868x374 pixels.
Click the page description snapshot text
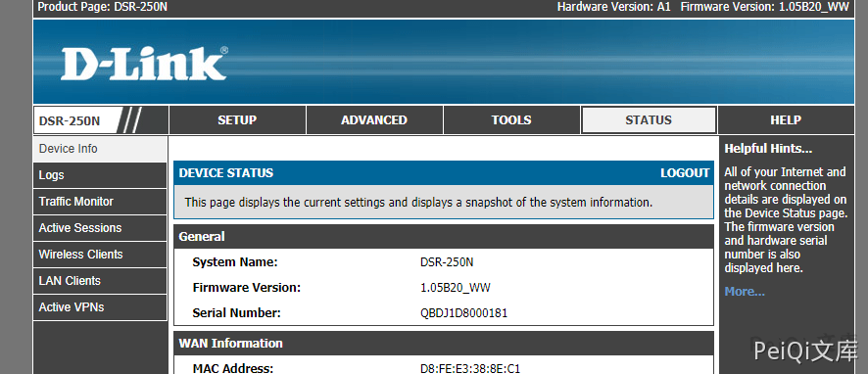418,203
